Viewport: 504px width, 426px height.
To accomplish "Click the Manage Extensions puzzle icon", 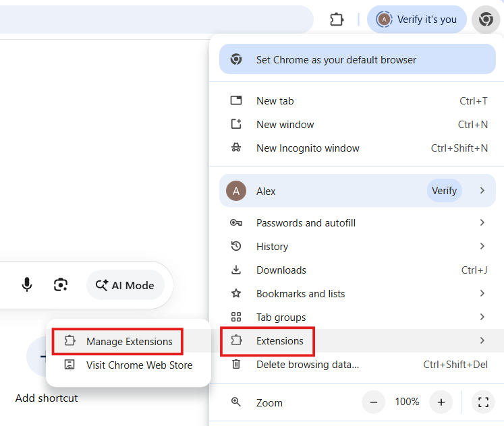I will click(x=69, y=341).
